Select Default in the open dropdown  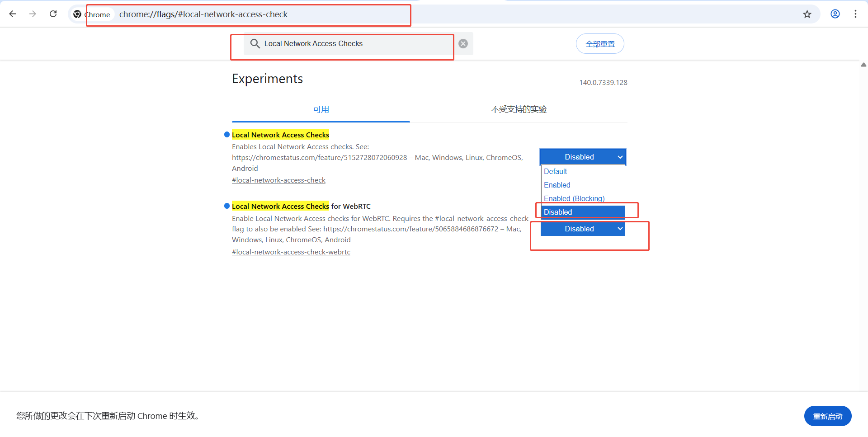[x=555, y=172]
